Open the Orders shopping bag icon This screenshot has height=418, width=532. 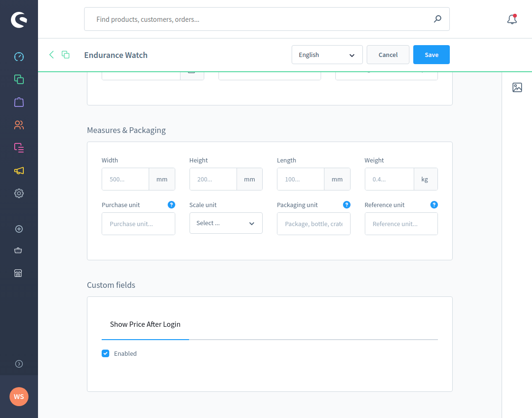(x=19, y=102)
